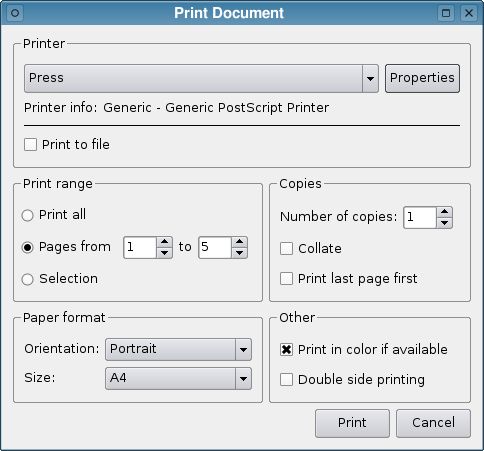Screen dimensions: 484x451
Task: Increment the ending page number
Action: pos(239,242)
